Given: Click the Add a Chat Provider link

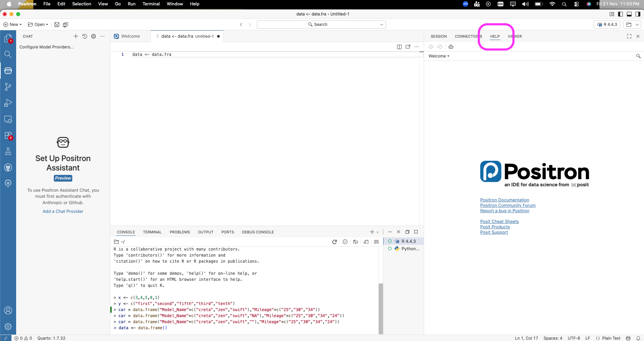Looking at the screenshot, I should coord(63,212).
